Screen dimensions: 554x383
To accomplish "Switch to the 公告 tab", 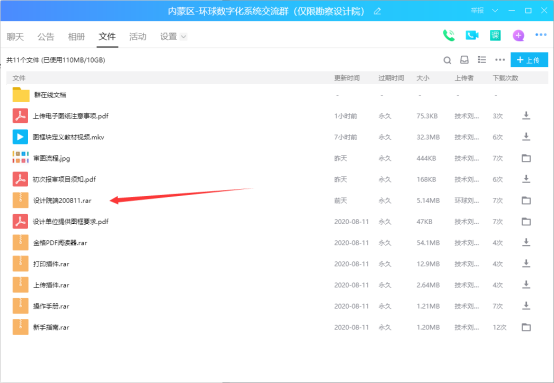I will (46, 36).
